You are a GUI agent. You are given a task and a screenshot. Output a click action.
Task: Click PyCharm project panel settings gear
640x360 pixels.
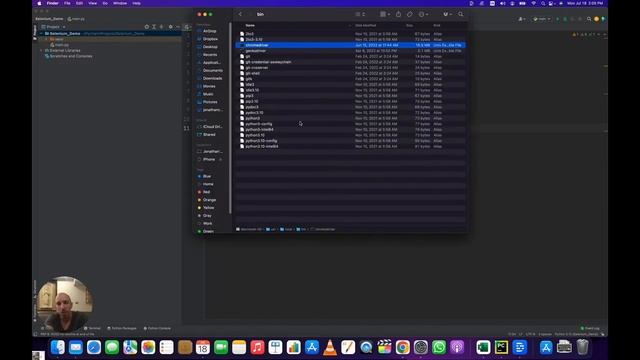[171, 27]
